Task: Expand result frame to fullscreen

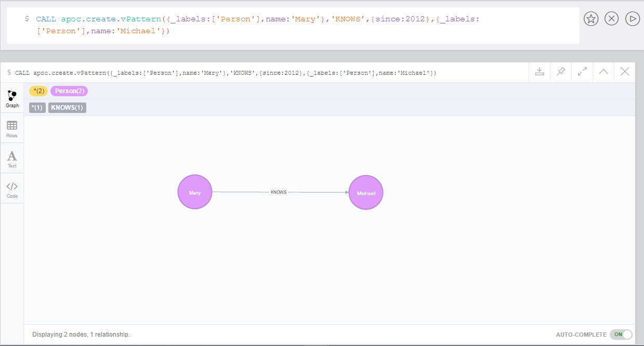Action: pos(582,72)
